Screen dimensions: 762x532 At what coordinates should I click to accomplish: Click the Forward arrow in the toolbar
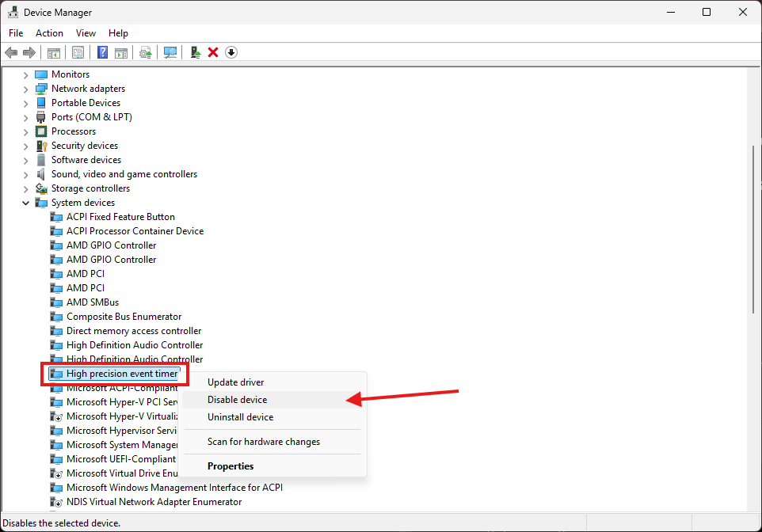29,52
